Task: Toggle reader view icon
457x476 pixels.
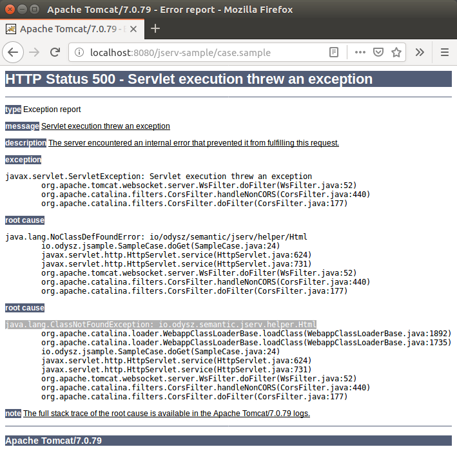Action: pos(334,53)
